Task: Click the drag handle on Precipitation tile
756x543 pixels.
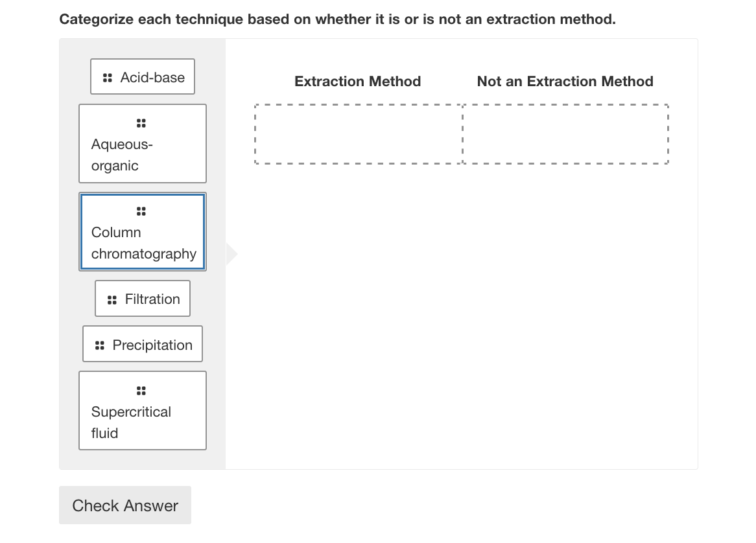Action: tap(99, 344)
